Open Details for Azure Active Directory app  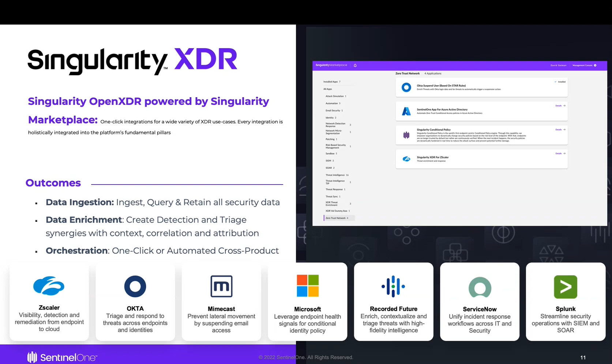[560, 106]
